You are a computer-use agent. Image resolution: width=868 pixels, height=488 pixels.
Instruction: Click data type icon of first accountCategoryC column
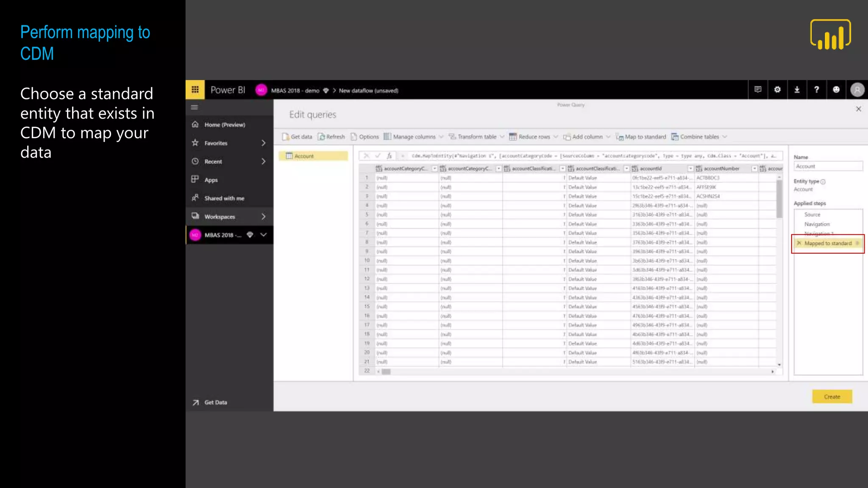click(379, 169)
